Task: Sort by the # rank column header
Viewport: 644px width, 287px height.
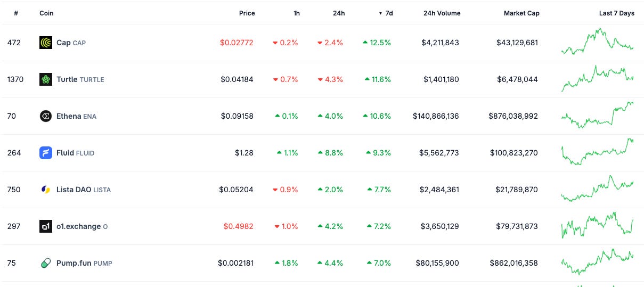Action: click(16, 13)
